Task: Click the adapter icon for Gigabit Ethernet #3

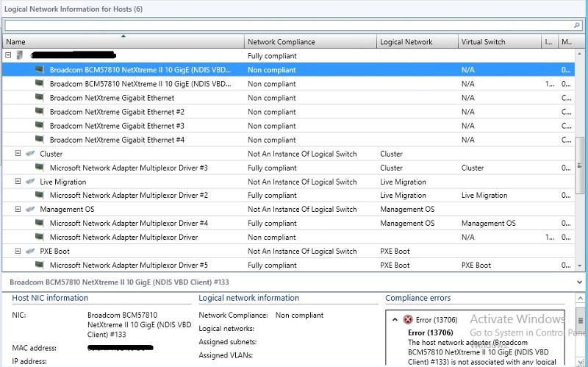Action: click(x=40, y=125)
